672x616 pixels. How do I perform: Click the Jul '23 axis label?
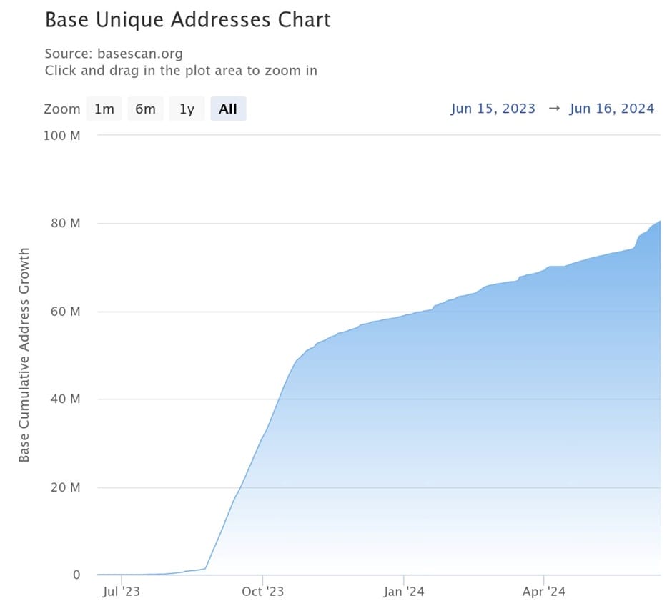pyautogui.click(x=123, y=592)
